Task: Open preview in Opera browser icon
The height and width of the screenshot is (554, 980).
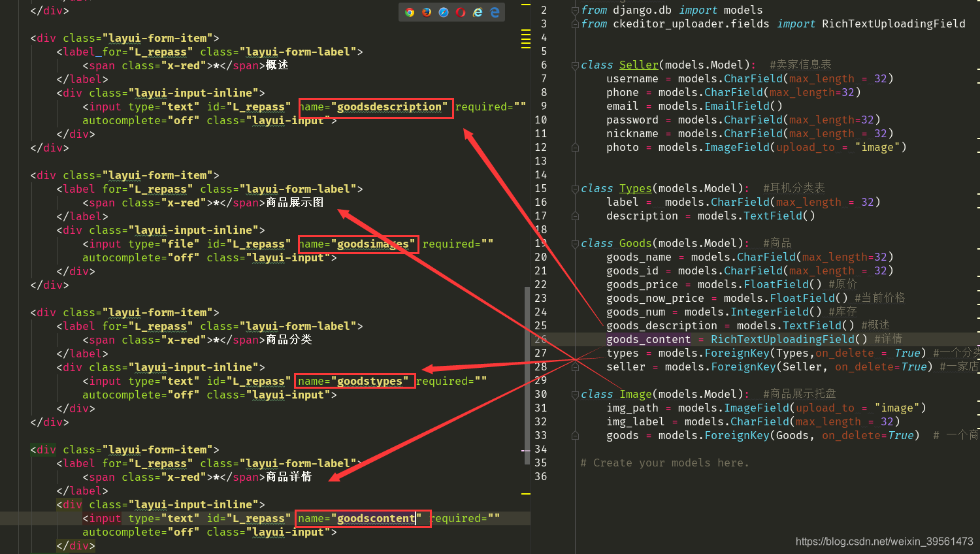Action: coord(461,12)
